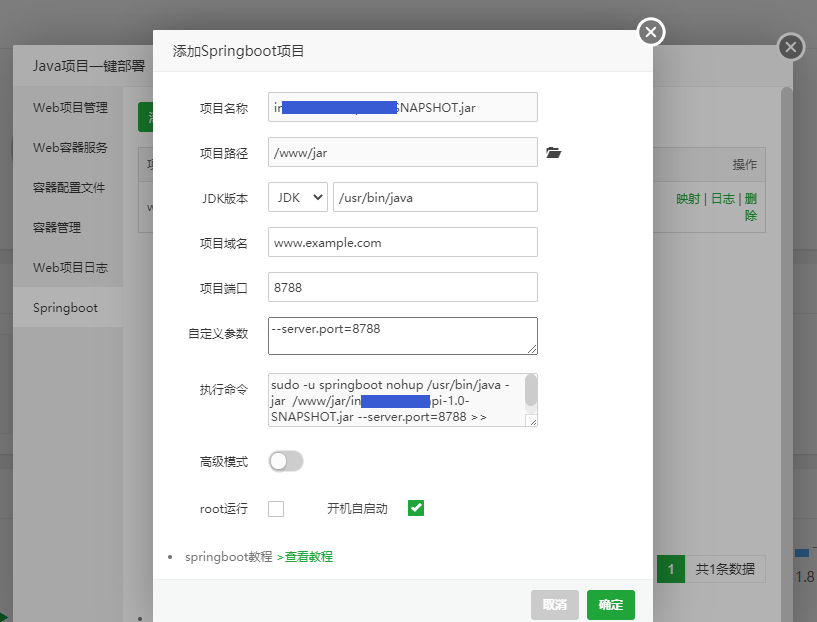The image size is (817, 622).
Task: Click the Java项目一键部署 title text
Action: tap(89, 66)
